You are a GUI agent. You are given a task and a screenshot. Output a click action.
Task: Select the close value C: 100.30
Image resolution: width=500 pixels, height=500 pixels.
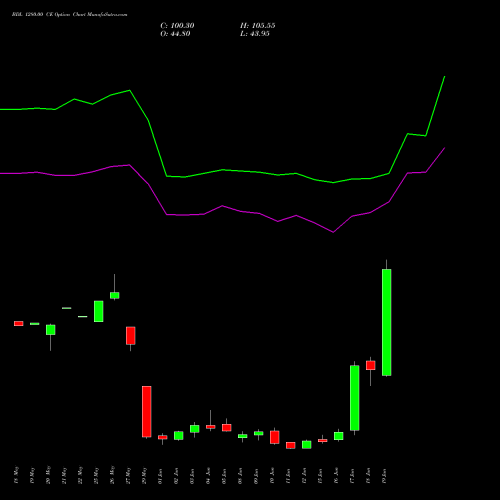[177, 26]
